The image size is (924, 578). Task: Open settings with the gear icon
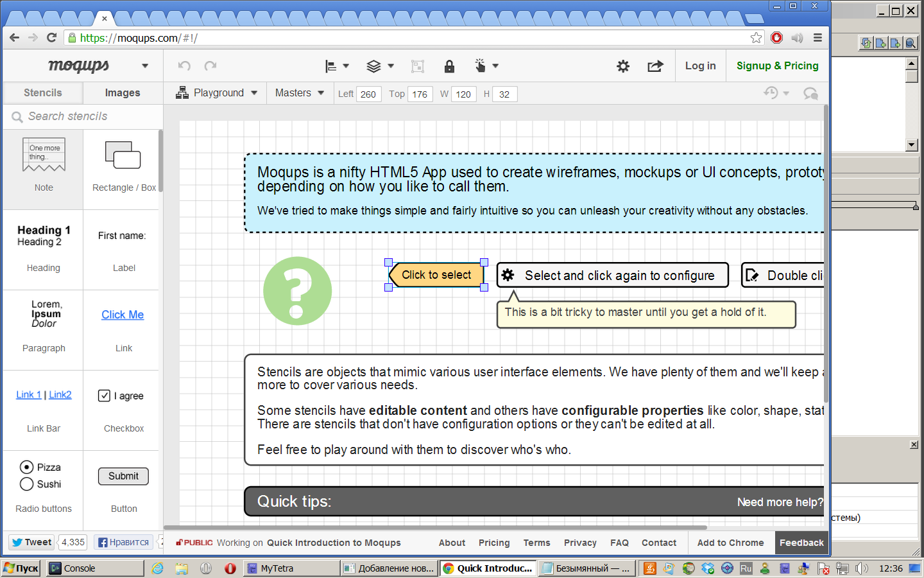[623, 66]
